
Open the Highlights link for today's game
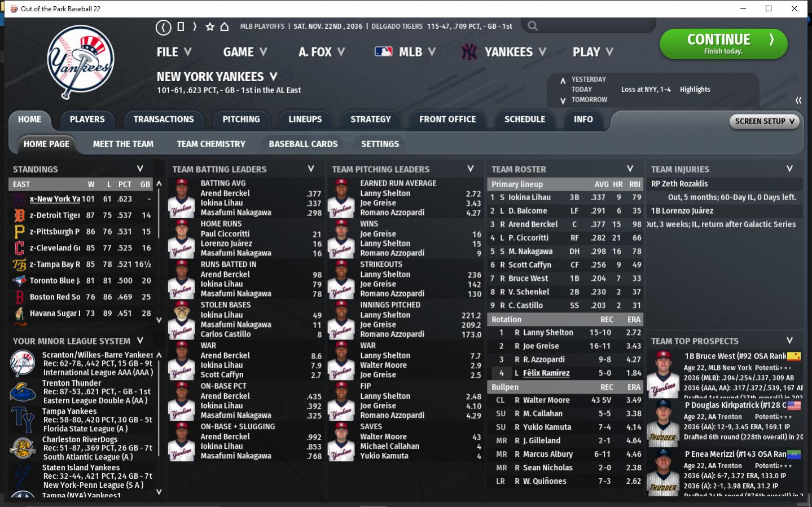pos(695,90)
